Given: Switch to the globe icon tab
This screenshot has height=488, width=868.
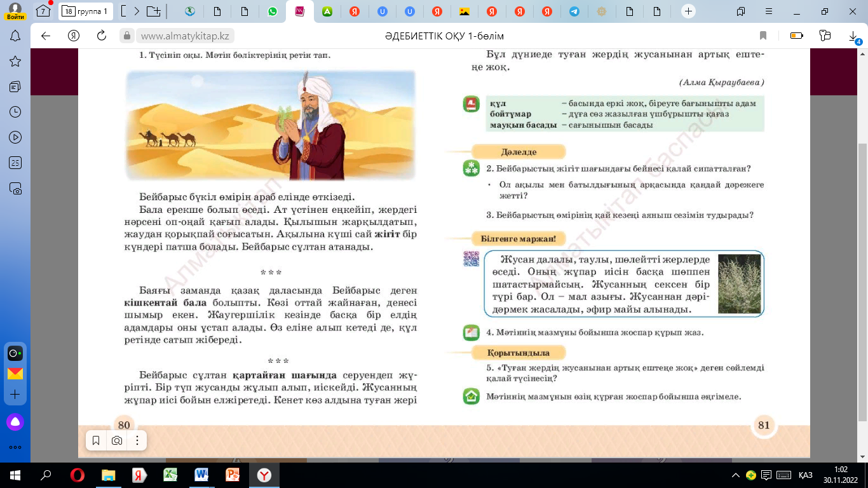Looking at the screenshot, I should (190, 11).
